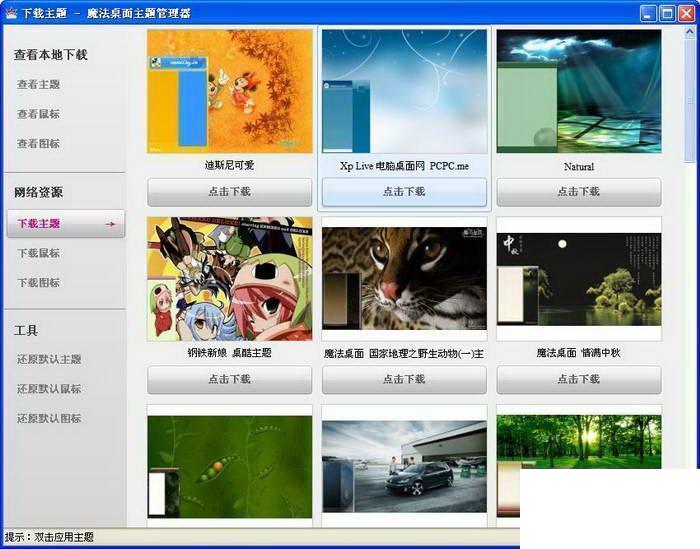This screenshot has width=700, height=549.
Task: Select the Natural theme thumbnail
Action: coord(579,92)
